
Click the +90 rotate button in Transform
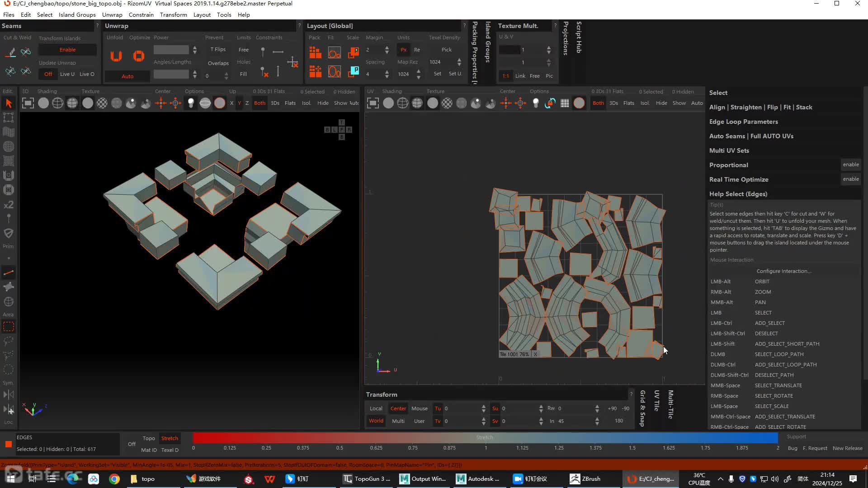pos(612,408)
